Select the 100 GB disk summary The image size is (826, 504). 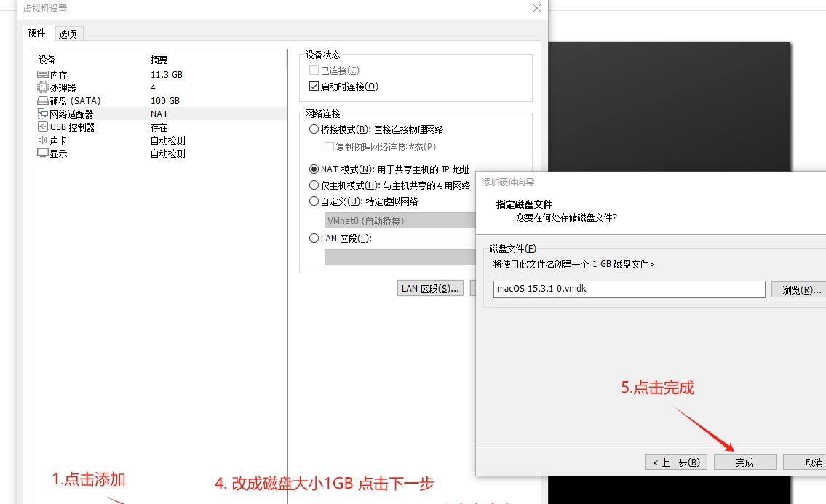coord(165,100)
